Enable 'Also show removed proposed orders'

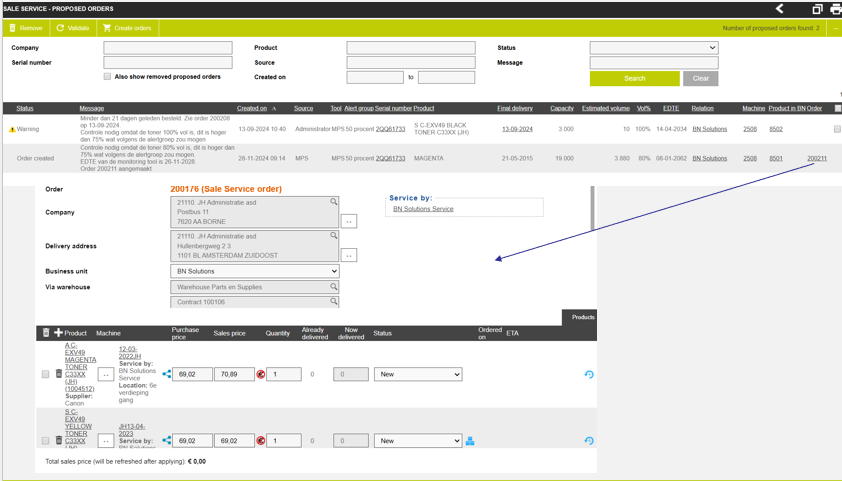[x=108, y=77]
